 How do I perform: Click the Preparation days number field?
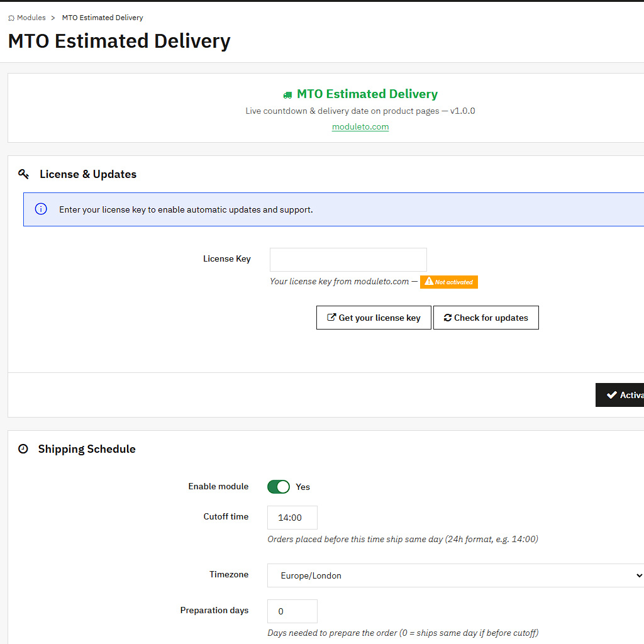(292, 611)
